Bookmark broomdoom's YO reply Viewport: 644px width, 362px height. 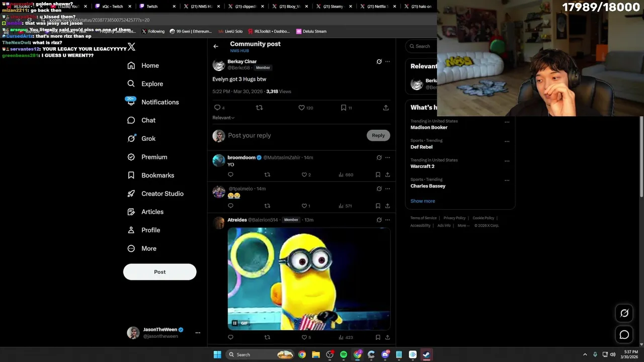coord(378,174)
